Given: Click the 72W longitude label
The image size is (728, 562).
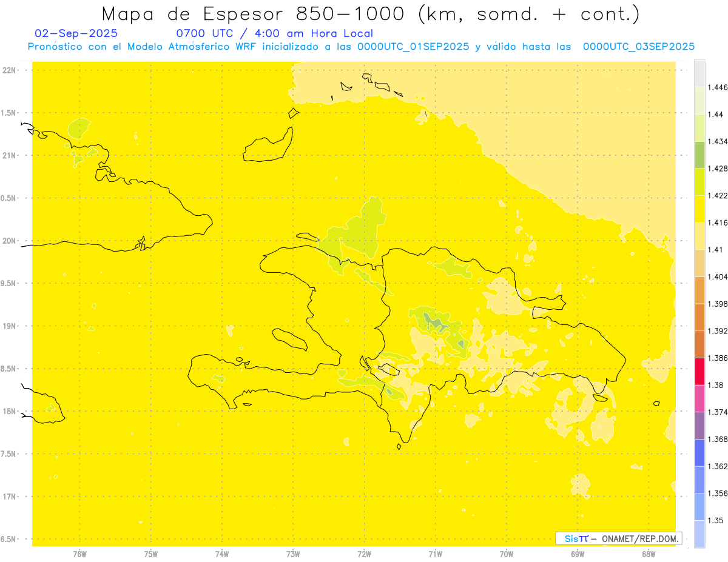Looking at the screenshot, I should click(364, 554).
